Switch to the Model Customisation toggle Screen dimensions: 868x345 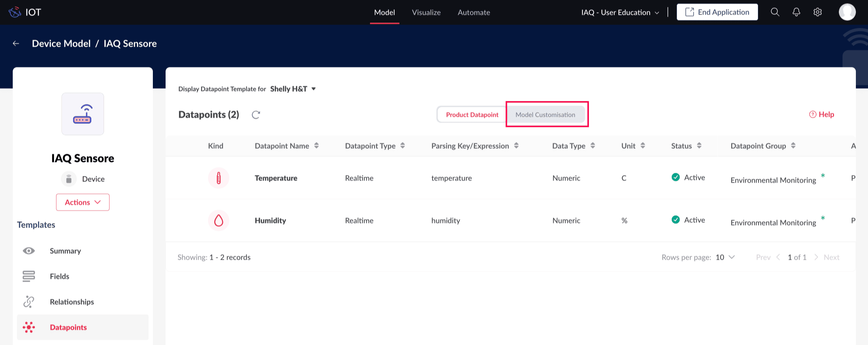545,115
